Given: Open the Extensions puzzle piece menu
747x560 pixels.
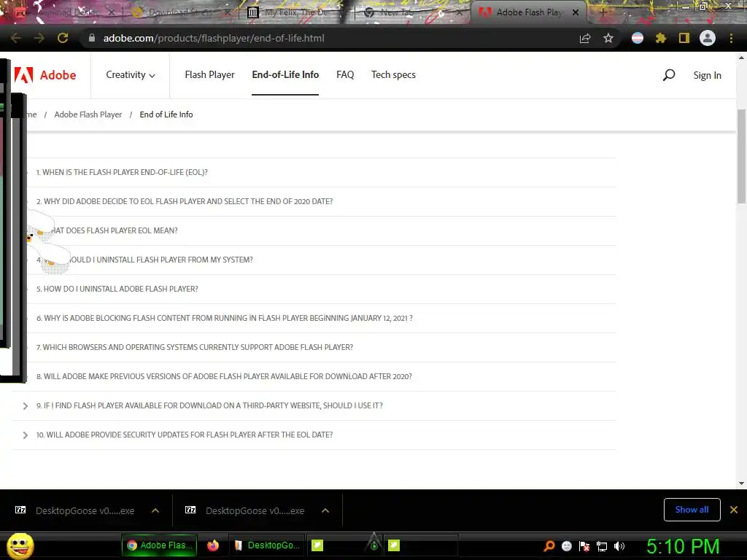Looking at the screenshot, I should [661, 38].
